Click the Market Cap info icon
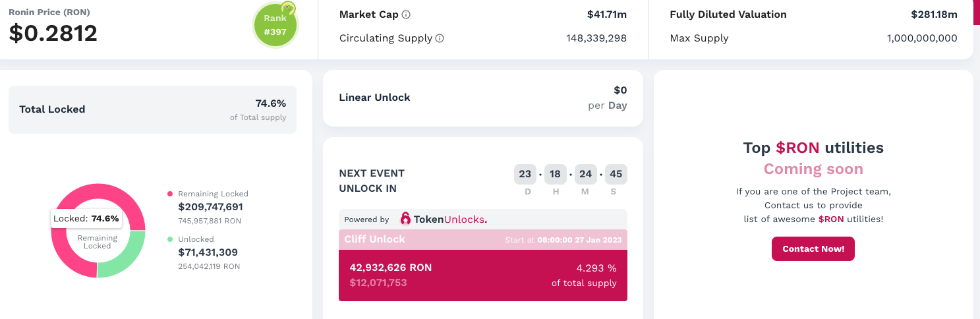The height and width of the screenshot is (319, 980). click(406, 14)
